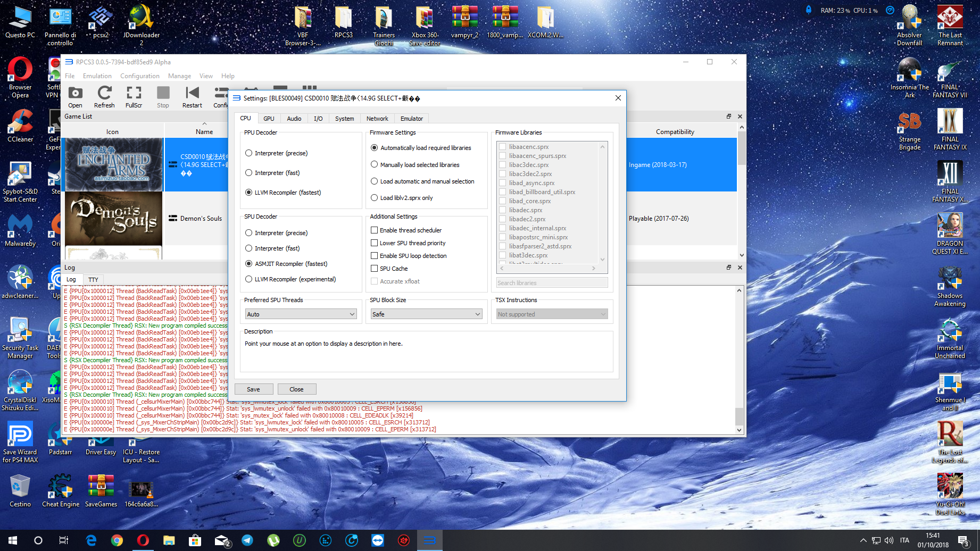Screen dimensions: 980x551
Task: Open the Emulation menu
Action: click(97, 76)
